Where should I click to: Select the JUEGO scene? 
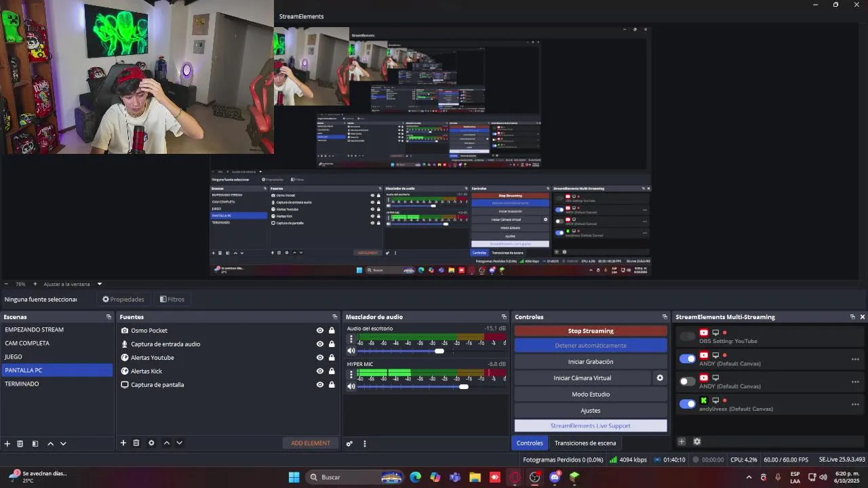click(x=57, y=357)
